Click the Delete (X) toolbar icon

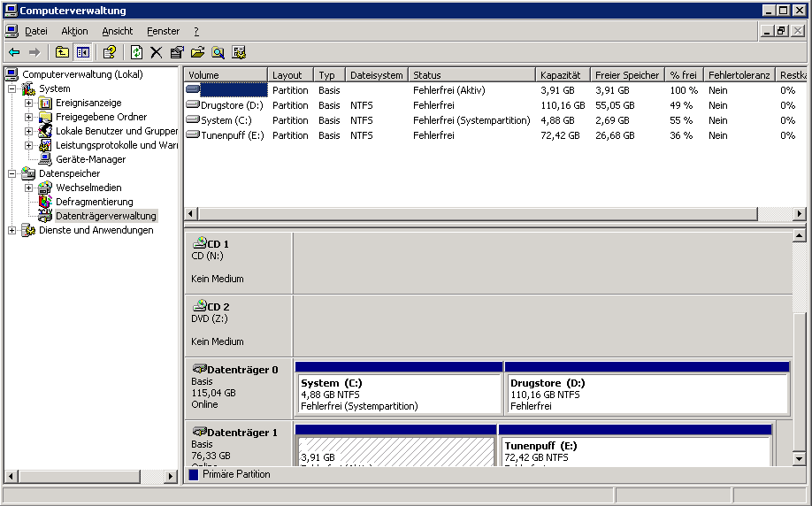pyautogui.click(x=157, y=52)
